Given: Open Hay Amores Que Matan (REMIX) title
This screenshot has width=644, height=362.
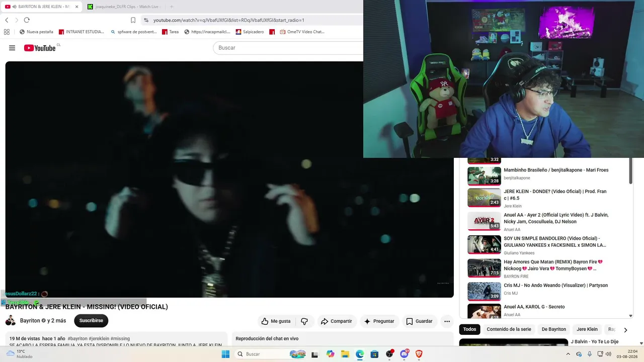Looking at the screenshot, I should click(553, 265).
